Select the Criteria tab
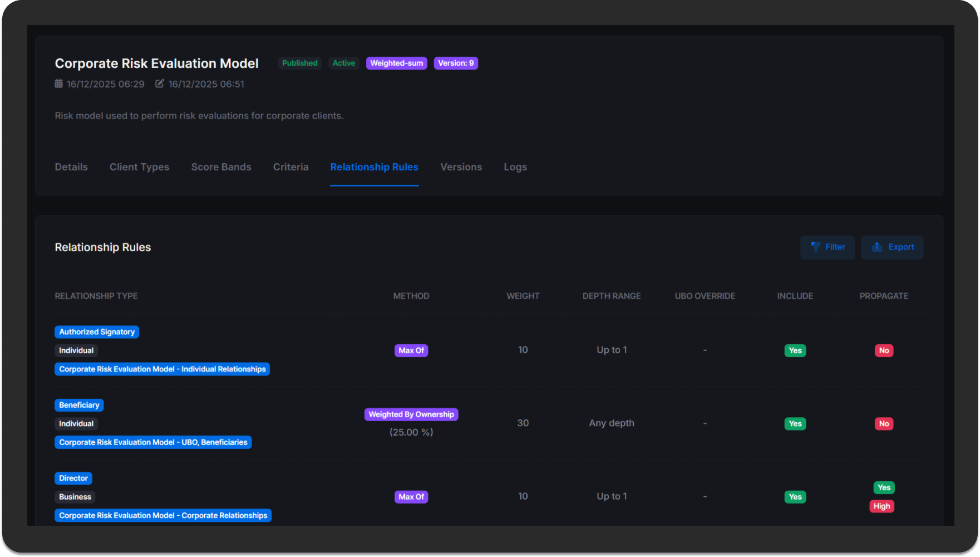Screen dimensions: 980x557 pyautogui.click(x=290, y=167)
